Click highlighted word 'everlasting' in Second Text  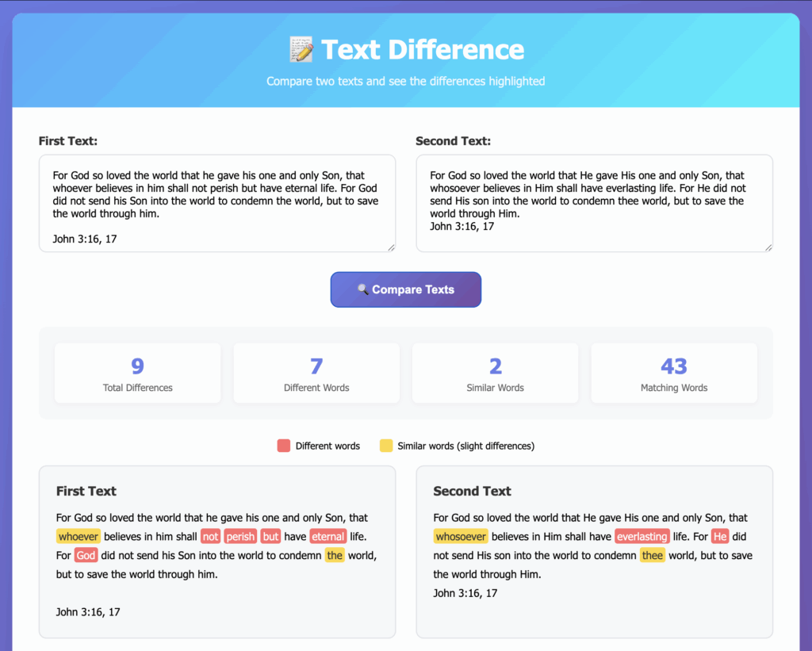tap(642, 537)
